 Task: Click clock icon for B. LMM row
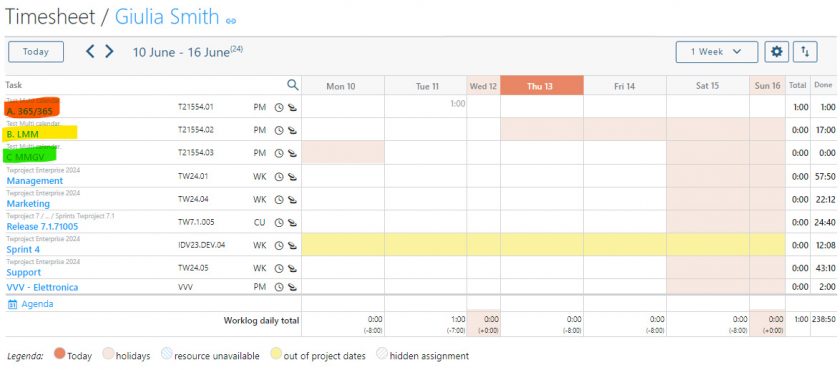click(x=279, y=130)
